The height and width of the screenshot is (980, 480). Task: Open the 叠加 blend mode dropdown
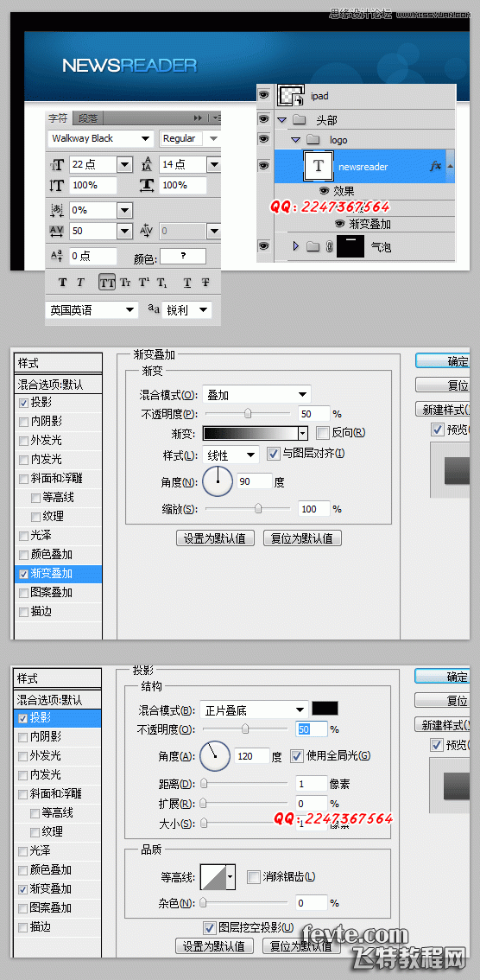tap(256, 394)
